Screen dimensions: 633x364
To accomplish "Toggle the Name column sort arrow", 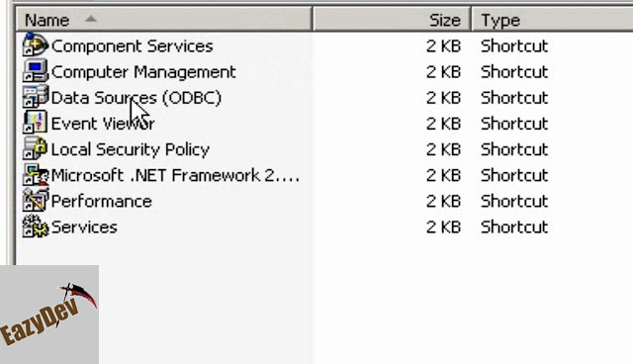I will click(x=91, y=19).
